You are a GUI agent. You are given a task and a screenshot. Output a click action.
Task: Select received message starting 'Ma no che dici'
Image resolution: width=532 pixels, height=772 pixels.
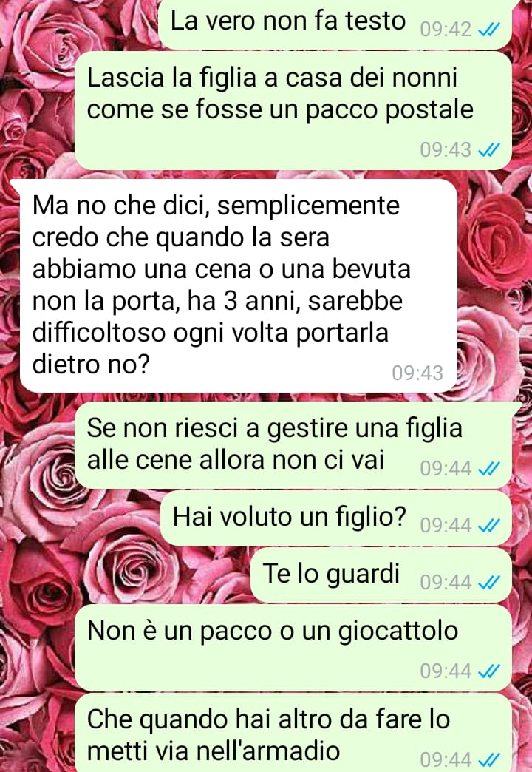(239, 285)
